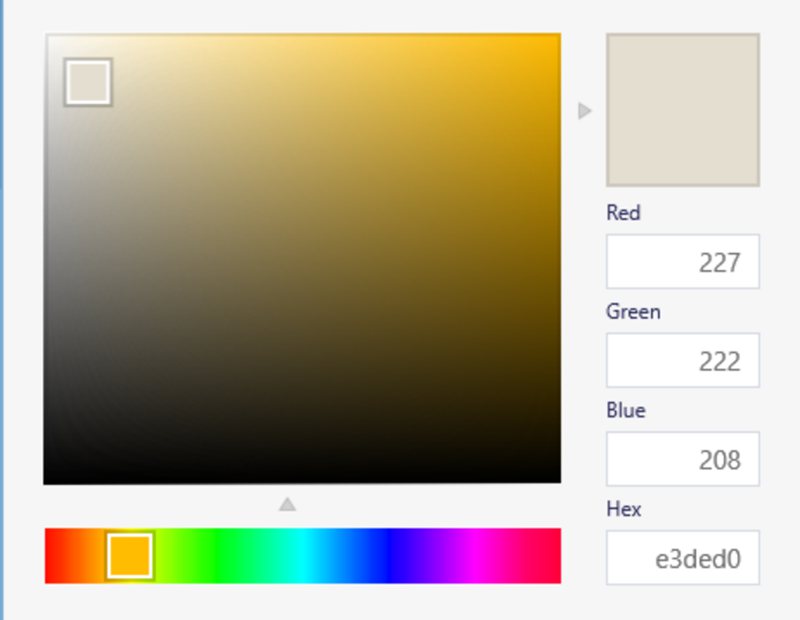The height and width of the screenshot is (620, 800).
Task: Click the color picker square selector handle
Action: 88,82
